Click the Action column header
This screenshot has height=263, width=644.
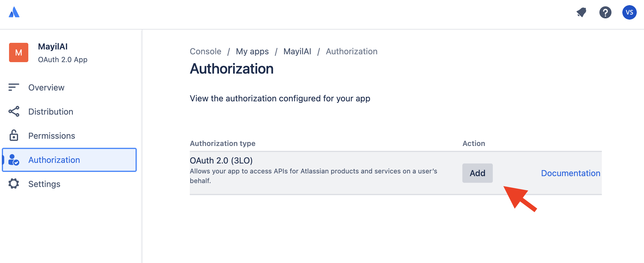474,144
